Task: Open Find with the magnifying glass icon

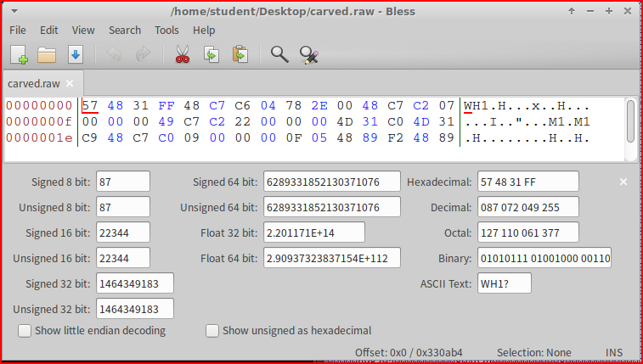Action: (279, 55)
